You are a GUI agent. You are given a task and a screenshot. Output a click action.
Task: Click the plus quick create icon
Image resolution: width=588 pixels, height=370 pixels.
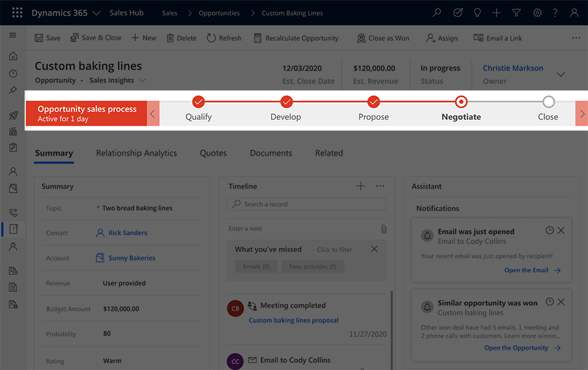[x=497, y=13]
